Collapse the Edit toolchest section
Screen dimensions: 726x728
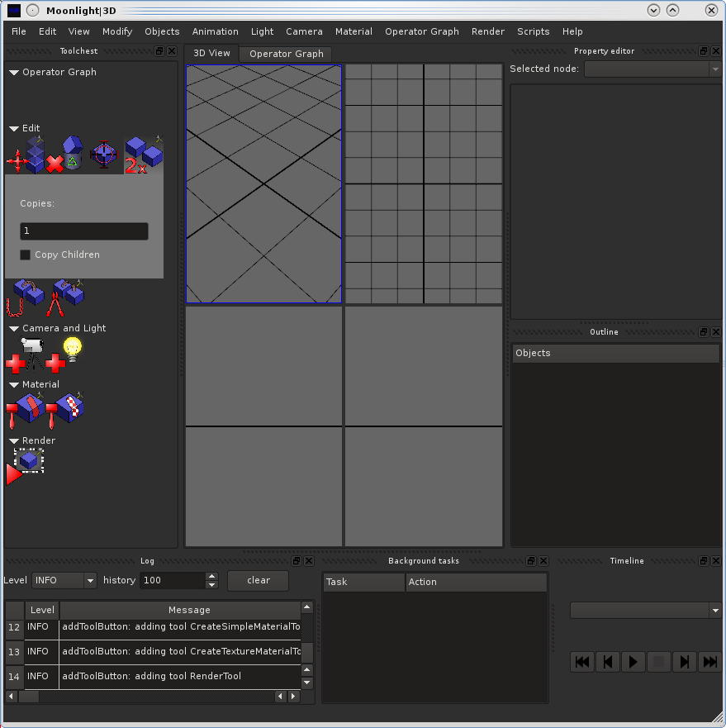[14, 129]
